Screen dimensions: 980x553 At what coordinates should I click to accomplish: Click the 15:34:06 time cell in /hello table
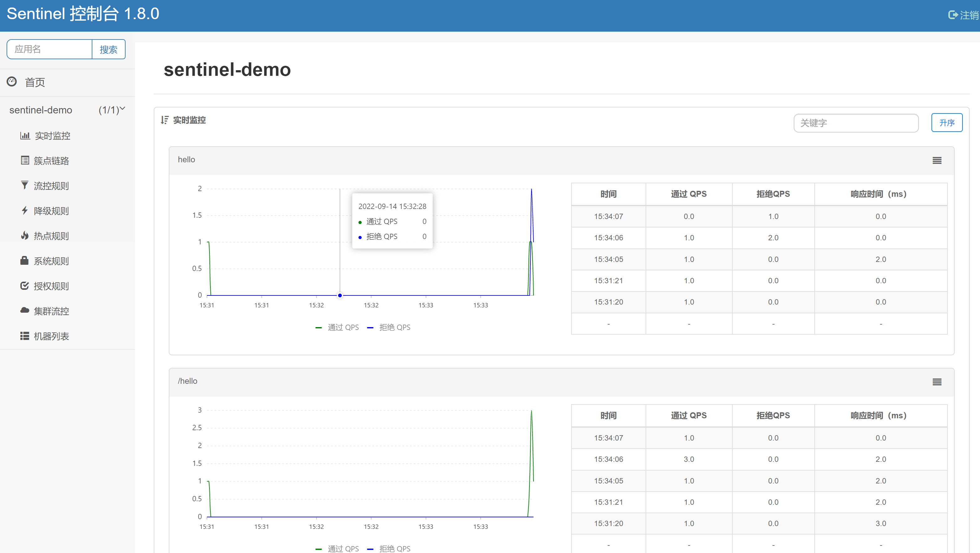point(608,459)
